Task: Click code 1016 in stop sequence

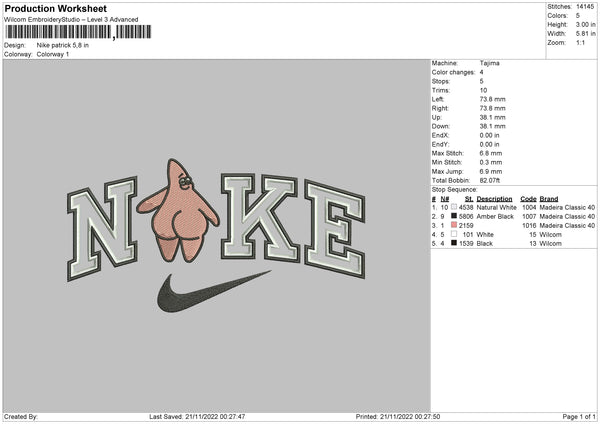Action: 529,225
